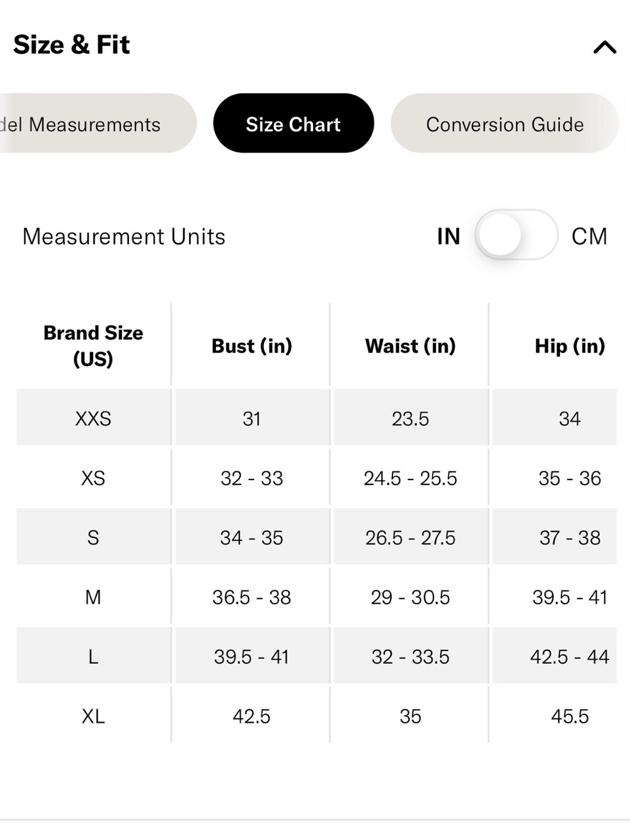The width and height of the screenshot is (630, 840).
Task: Click the 36.5 - 38 bust cell
Action: coord(252,597)
